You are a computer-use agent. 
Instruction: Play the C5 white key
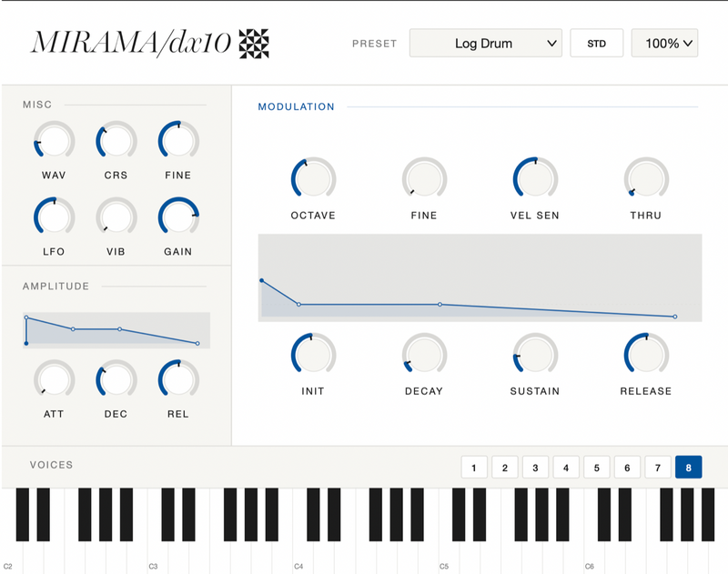coord(448,555)
